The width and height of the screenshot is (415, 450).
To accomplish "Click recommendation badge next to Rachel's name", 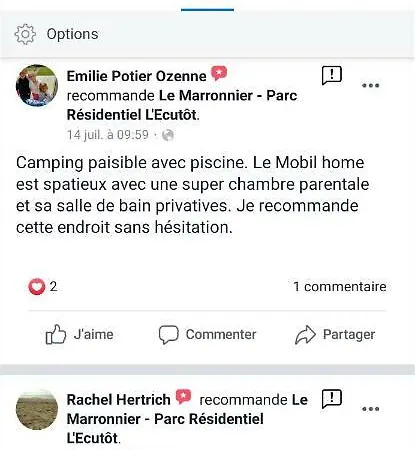I will [183, 397].
